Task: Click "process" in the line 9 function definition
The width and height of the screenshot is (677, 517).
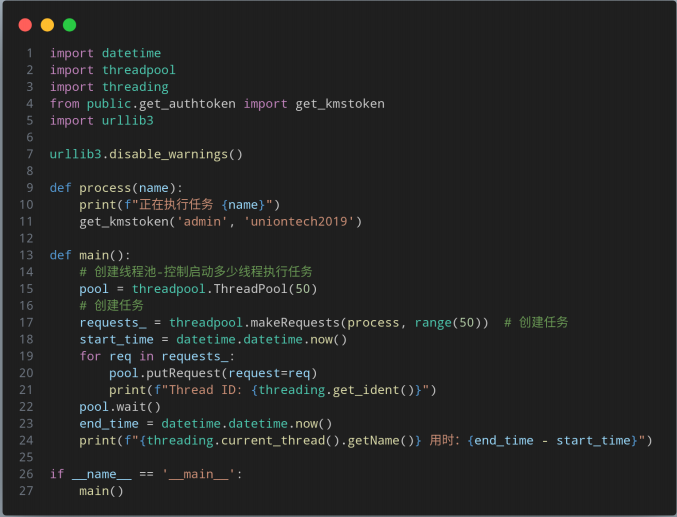Action: (x=105, y=188)
